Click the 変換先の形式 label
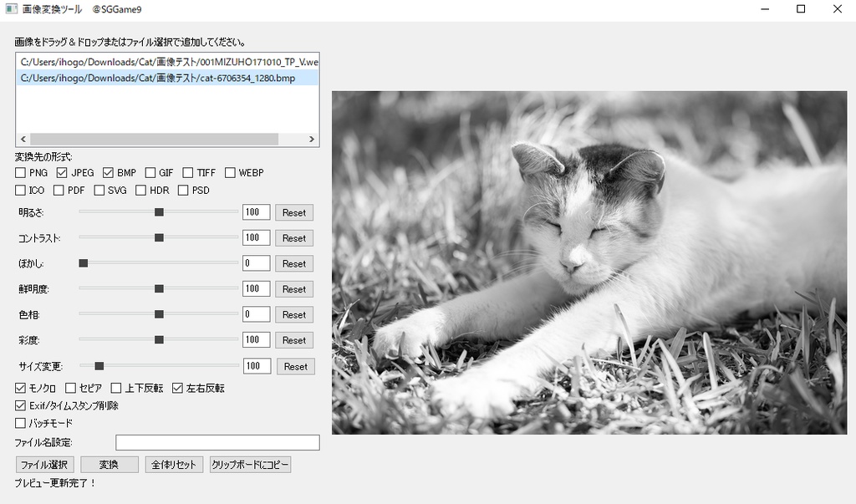Viewport: 856px width, 504px height. point(43,157)
